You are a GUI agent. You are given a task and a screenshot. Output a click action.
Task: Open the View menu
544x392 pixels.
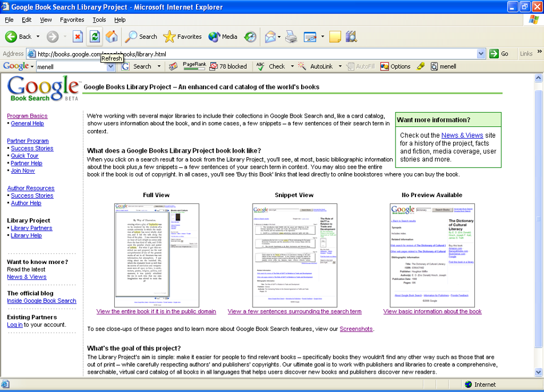click(x=46, y=20)
